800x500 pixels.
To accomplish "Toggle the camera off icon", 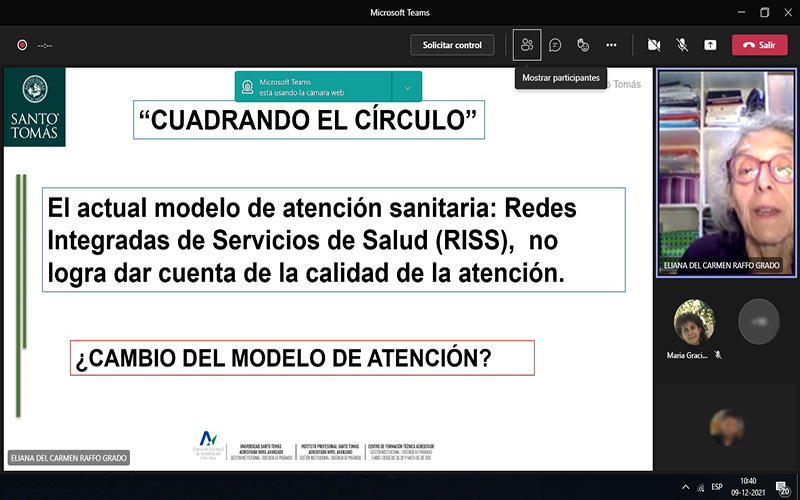I will tap(654, 45).
